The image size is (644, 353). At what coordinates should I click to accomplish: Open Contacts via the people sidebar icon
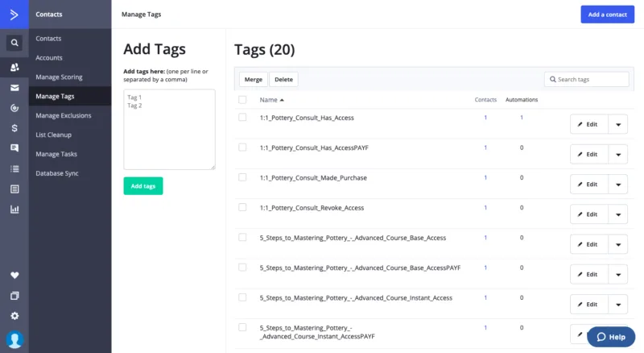[x=14, y=67]
